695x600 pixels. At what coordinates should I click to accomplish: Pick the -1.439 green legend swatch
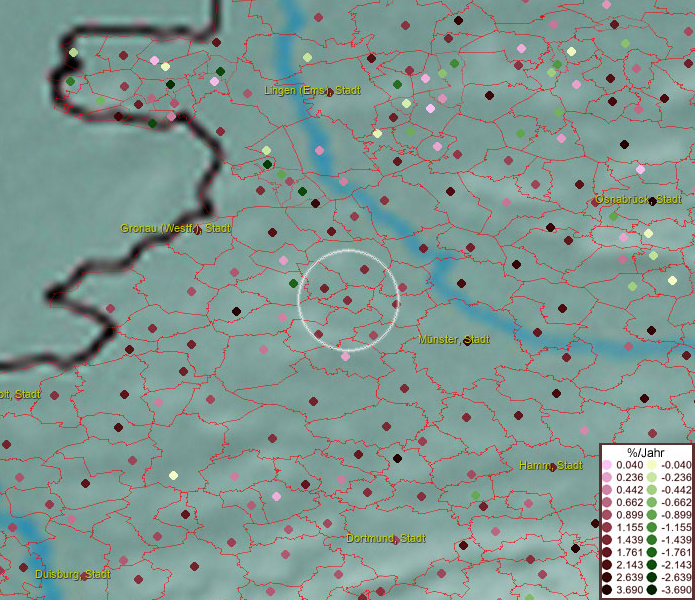point(652,540)
